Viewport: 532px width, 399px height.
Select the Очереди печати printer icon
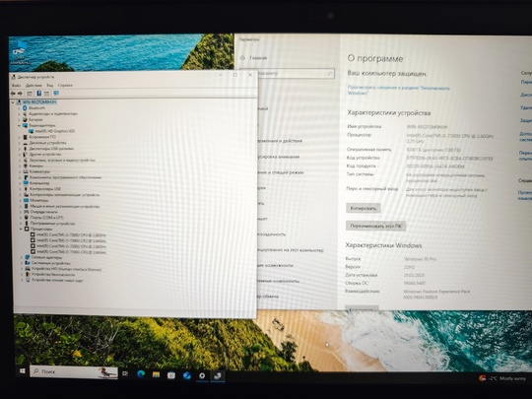click(27, 212)
